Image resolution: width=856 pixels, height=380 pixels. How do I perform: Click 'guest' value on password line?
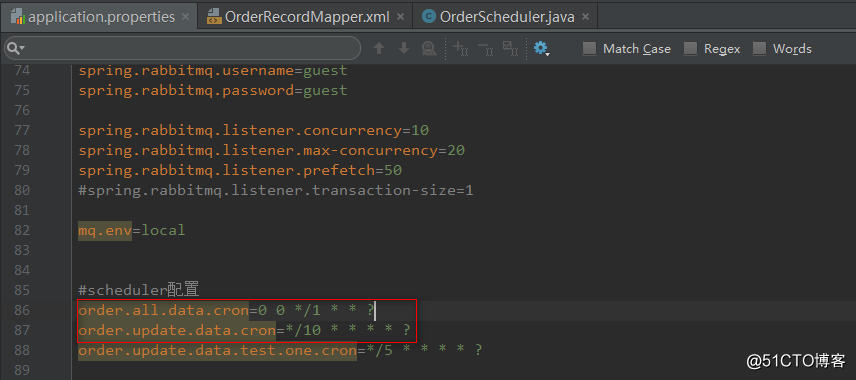[325, 90]
